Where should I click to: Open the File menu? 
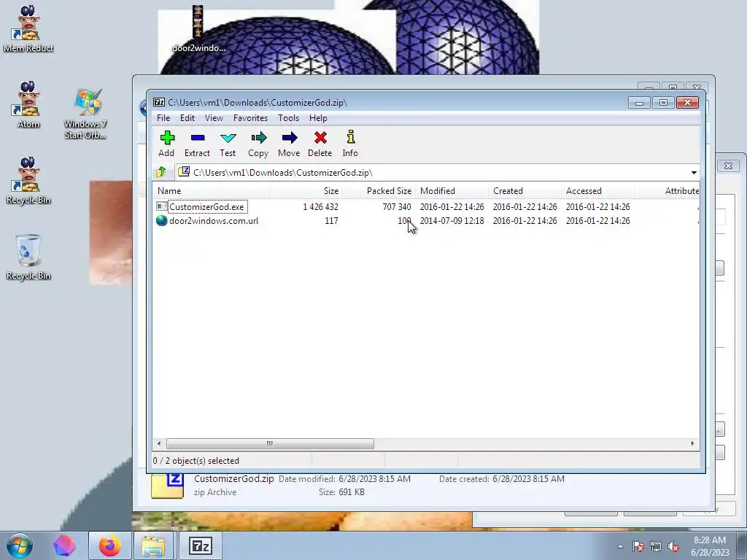click(163, 118)
